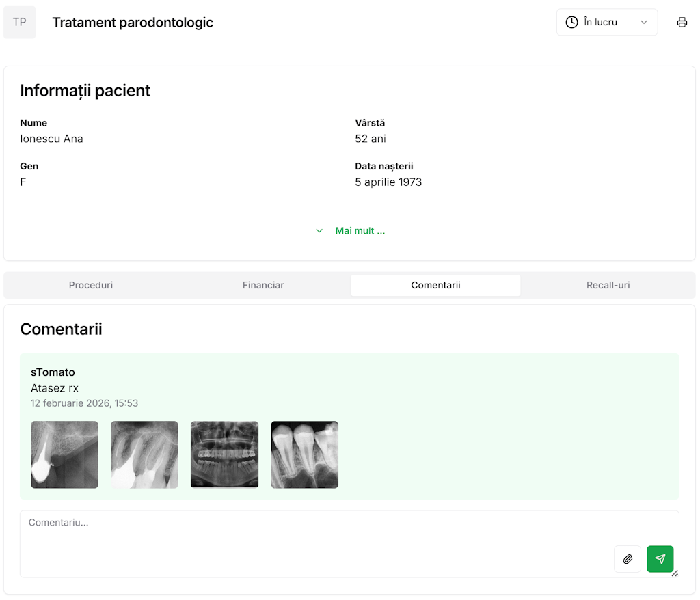Image resolution: width=700 pixels, height=600 pixels.
Task: Switch to the Proceduri tab
Action: coord(91,285)
